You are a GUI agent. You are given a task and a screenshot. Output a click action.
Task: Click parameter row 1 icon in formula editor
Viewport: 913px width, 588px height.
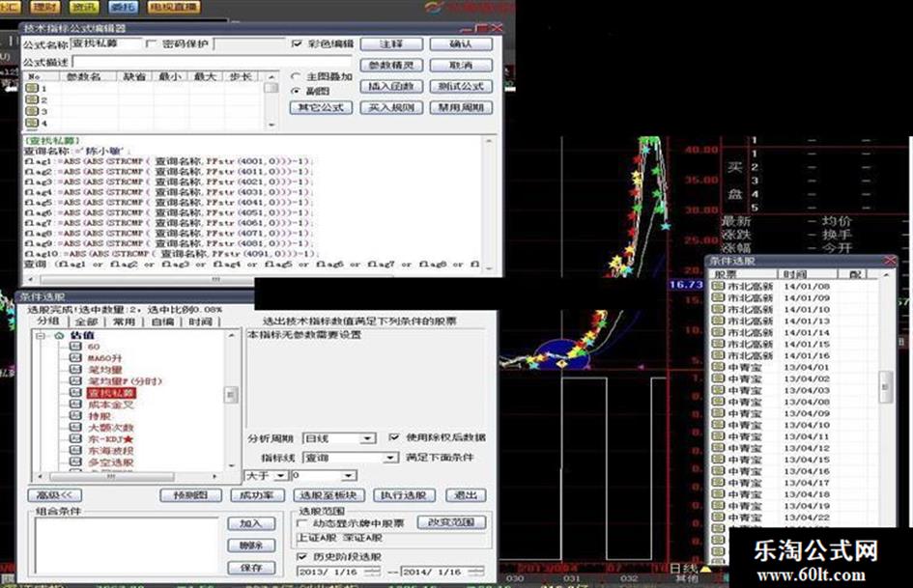click(x=32, y=88)
